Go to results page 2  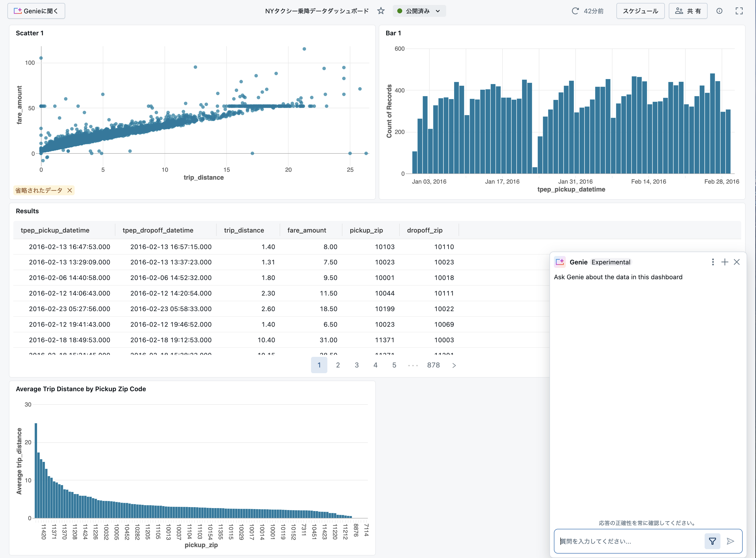pos(338,365)
